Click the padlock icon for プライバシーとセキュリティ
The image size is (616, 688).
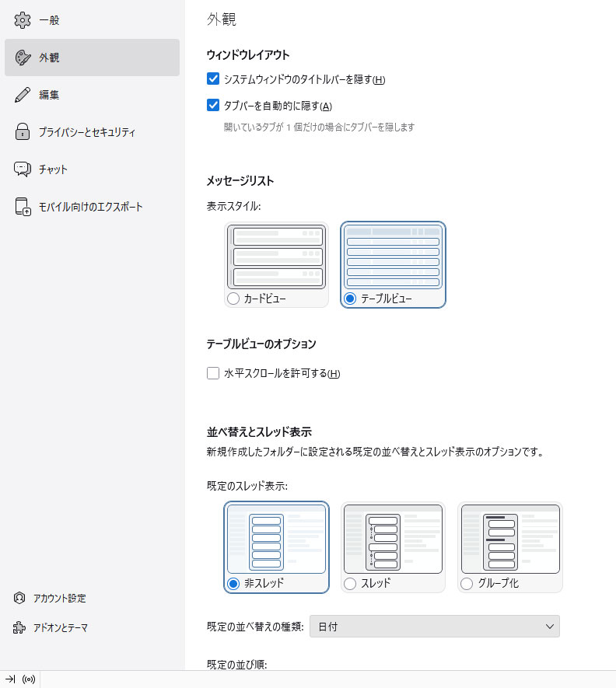click(x=23, y=131)
